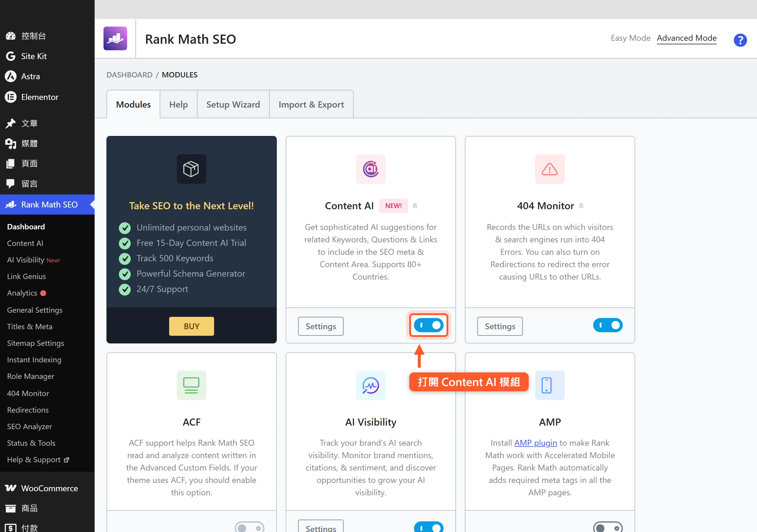Follow the AMP plugin link
This screenshot has width=757, height=532.
click(x=536, y=443)
